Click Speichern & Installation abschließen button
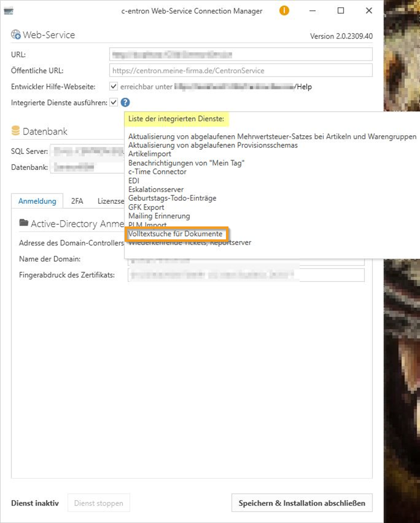The width and height of the screenshot is (420, 523). pyautogui.click(x=302, y=503)
